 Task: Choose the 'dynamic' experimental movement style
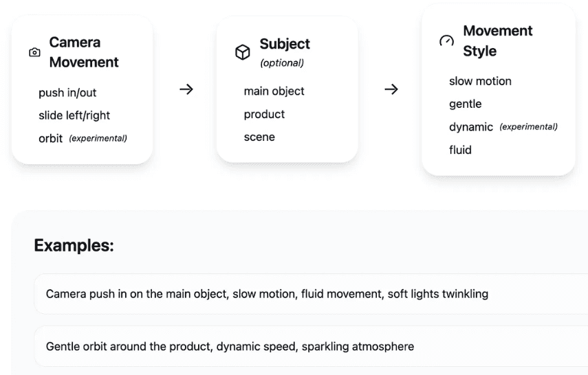[x=471, y=127]
